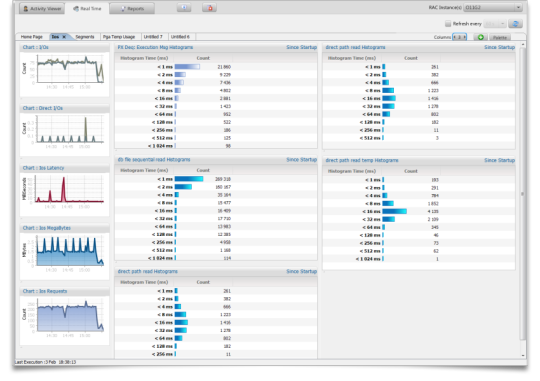Click the red document toolbar icon button
Screen dimensions: 540x381
(x=210, y=8)
